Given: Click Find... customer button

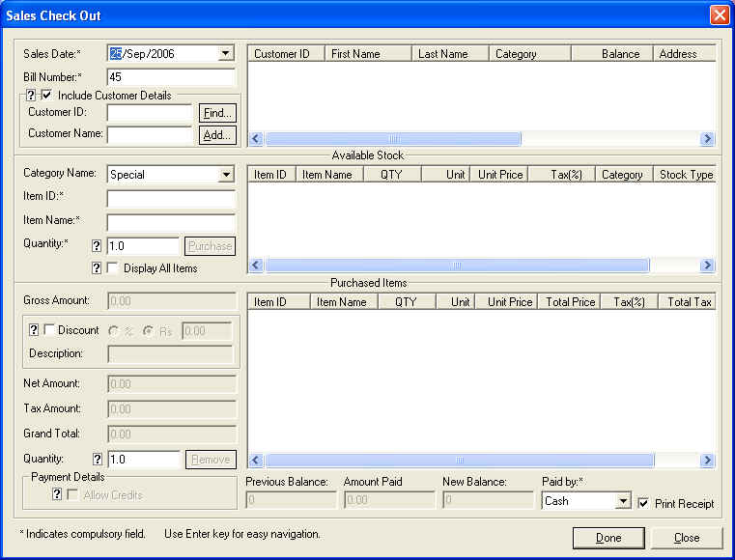Looking at the screenshot, I should pyautogui.click(x=217, y=113).
